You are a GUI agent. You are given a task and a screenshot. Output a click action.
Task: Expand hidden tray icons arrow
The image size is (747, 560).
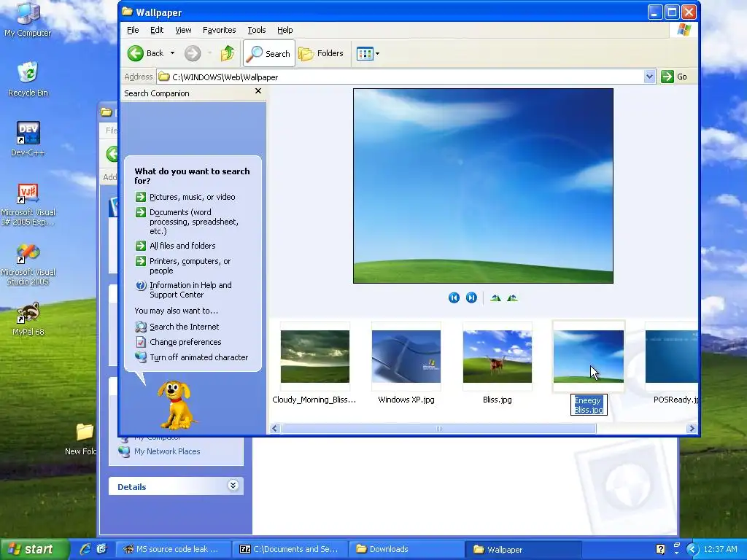coord(693,550)
